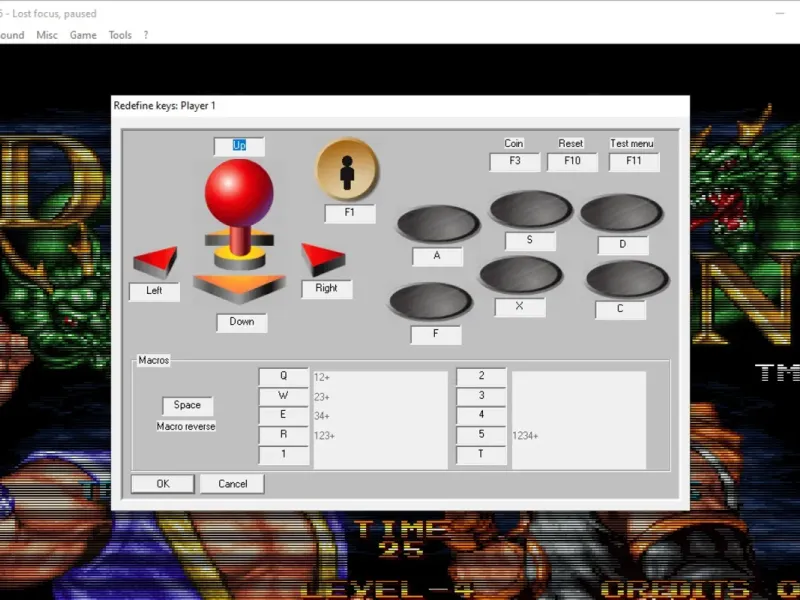The width and height of the screenshot is (800, 600).
Task: Select the R macro key field
Action: coord(284,435)
